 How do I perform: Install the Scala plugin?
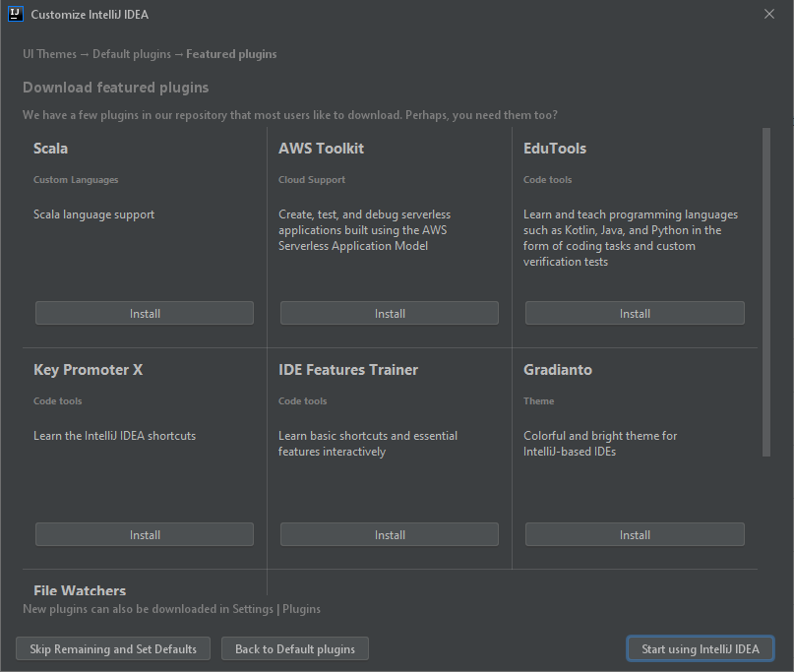tap(145, 314)
